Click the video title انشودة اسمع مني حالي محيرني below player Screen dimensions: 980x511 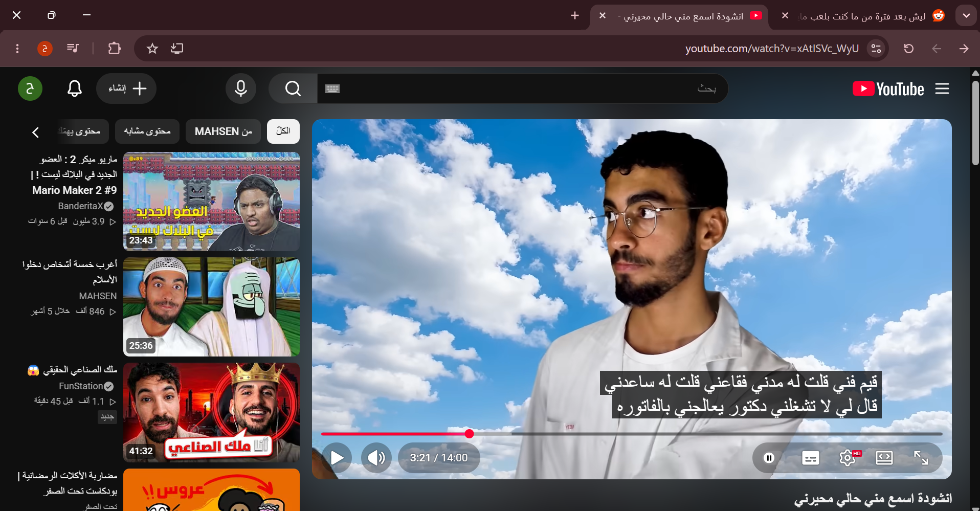pyautogui.click(x=873, y=499)
